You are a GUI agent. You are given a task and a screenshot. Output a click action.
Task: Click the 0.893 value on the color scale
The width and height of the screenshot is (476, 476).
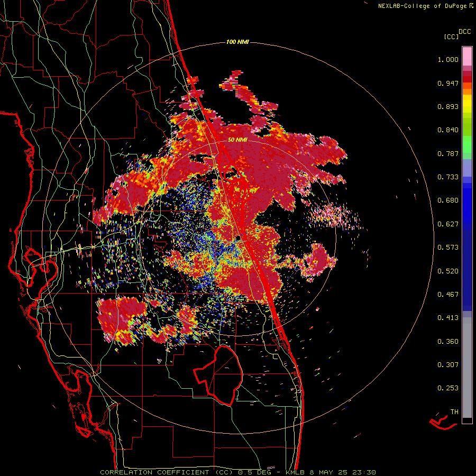click(x=448, y=106)
